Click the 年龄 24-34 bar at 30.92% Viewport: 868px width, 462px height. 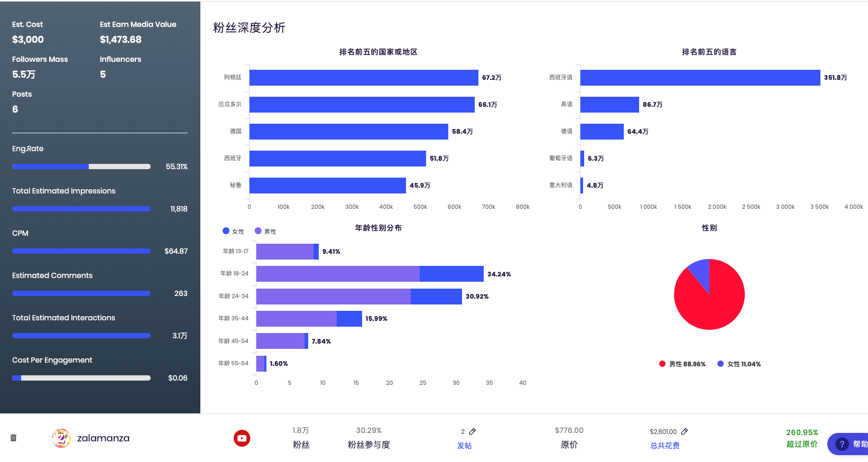[359, 297]
